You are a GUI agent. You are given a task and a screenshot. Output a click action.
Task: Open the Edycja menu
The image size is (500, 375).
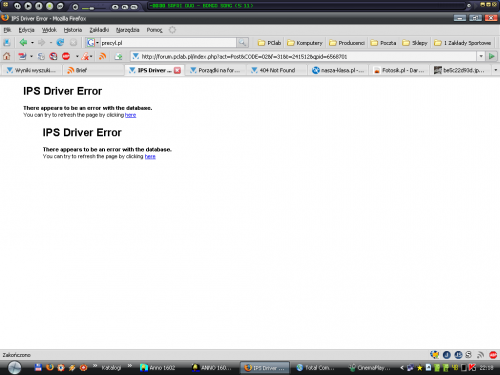point(26,30)
